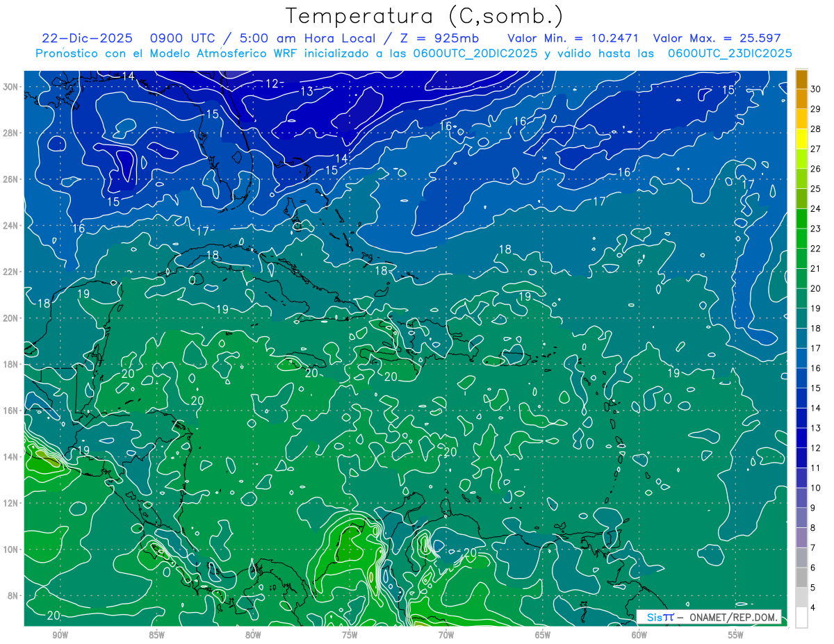Viewport: 834px width, 644px height.
Task: Click the "0600UTC_20DIC2025" initialization time
Action: click(x=475, y=53)
